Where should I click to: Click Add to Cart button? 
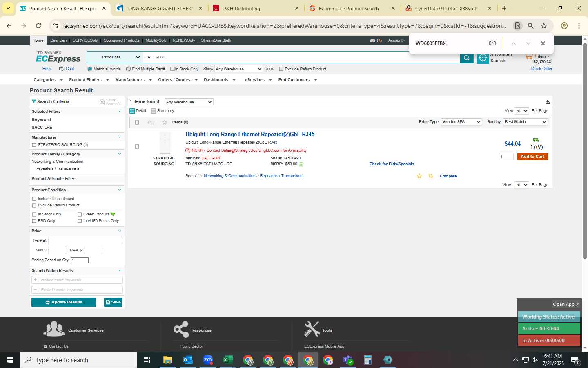point(532,157)
